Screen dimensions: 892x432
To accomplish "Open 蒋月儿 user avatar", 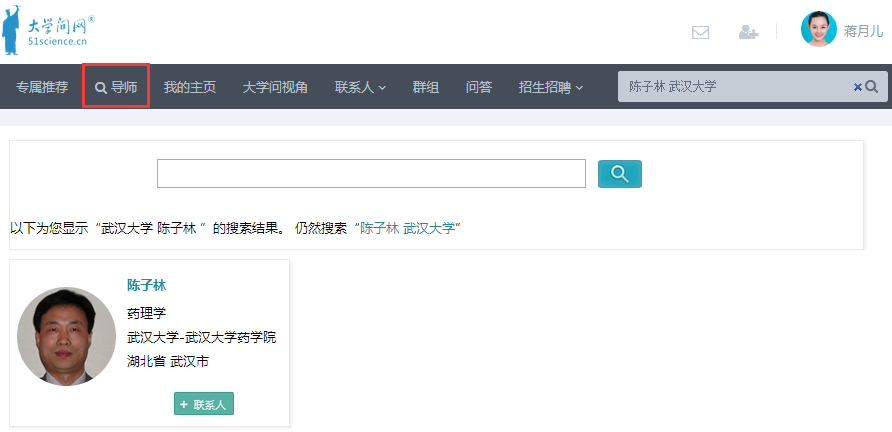I will click(819, 29).
